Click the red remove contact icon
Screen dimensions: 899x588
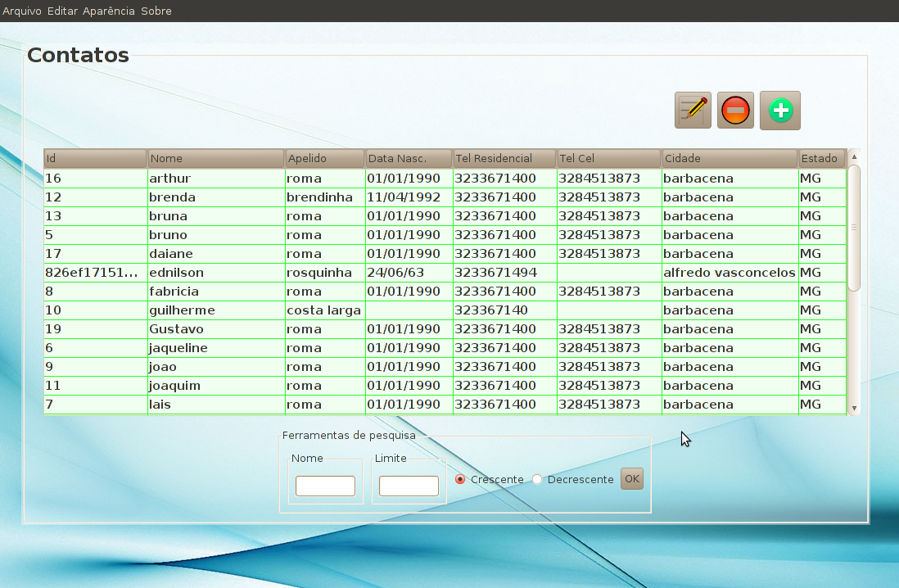(735, 110)
